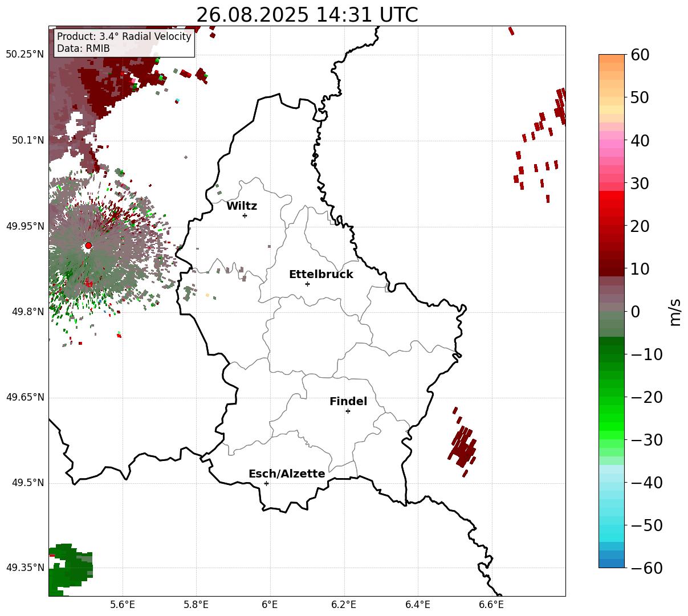
Task: Click the 49.35°N latitude label
Action: click(25, 568)
